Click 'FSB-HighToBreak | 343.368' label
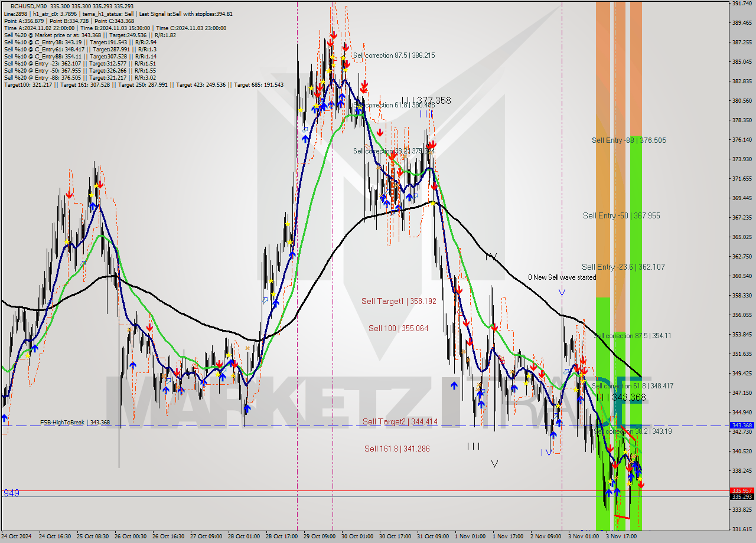The image size is (756, 543). (x=75, y=423)
